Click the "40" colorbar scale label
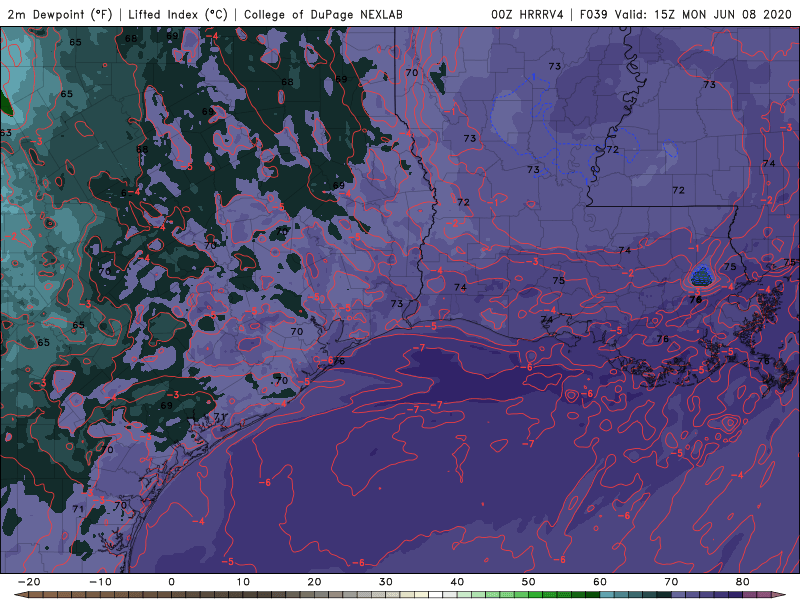The width and height of the screenshot is (800, 600). point(457,582)
